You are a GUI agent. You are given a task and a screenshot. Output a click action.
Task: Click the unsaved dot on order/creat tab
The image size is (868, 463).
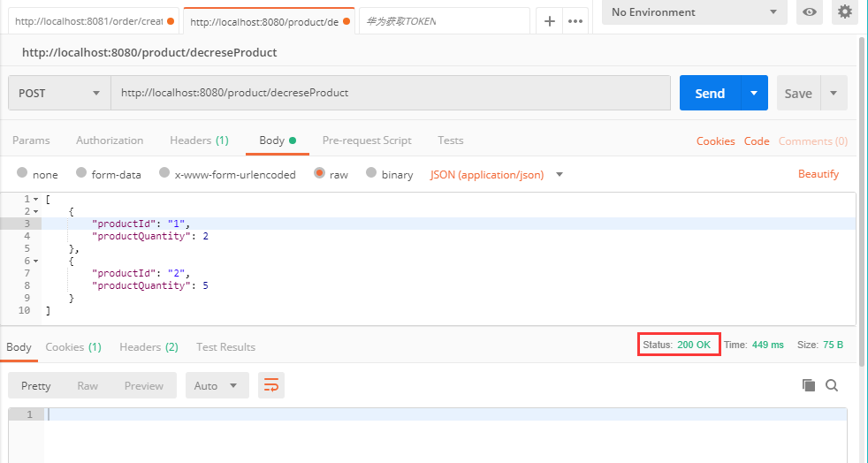pos(171,21)
